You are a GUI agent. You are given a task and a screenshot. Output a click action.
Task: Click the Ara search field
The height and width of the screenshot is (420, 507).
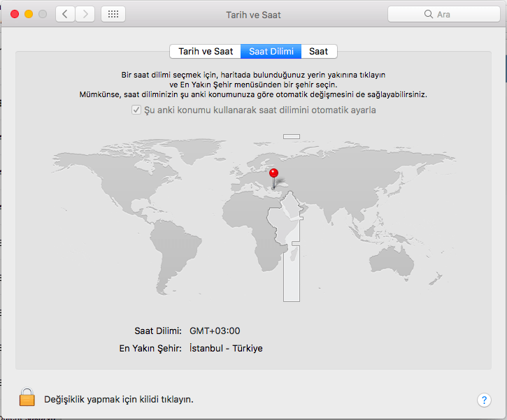443,14
